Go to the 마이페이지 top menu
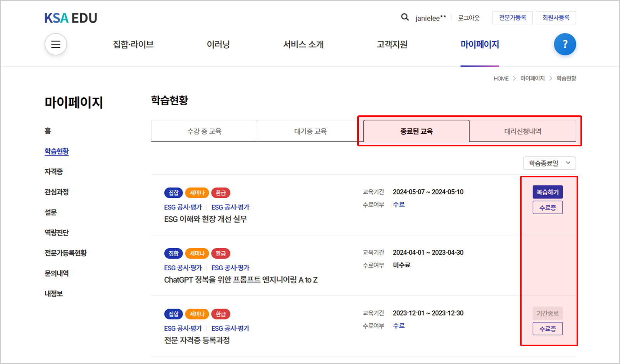Viewport: 620px width, 364px height. (480, 45)
